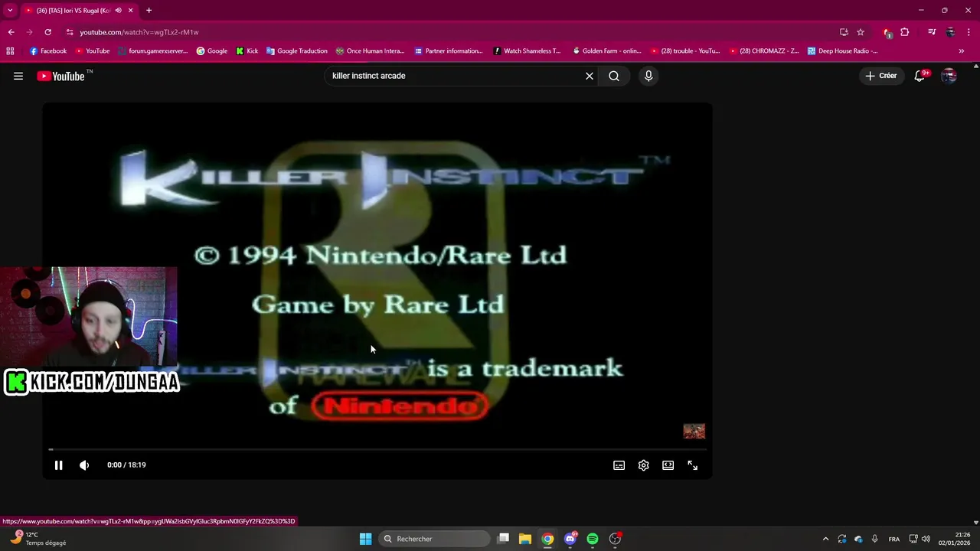Click the video progress bar

[377, 449]
